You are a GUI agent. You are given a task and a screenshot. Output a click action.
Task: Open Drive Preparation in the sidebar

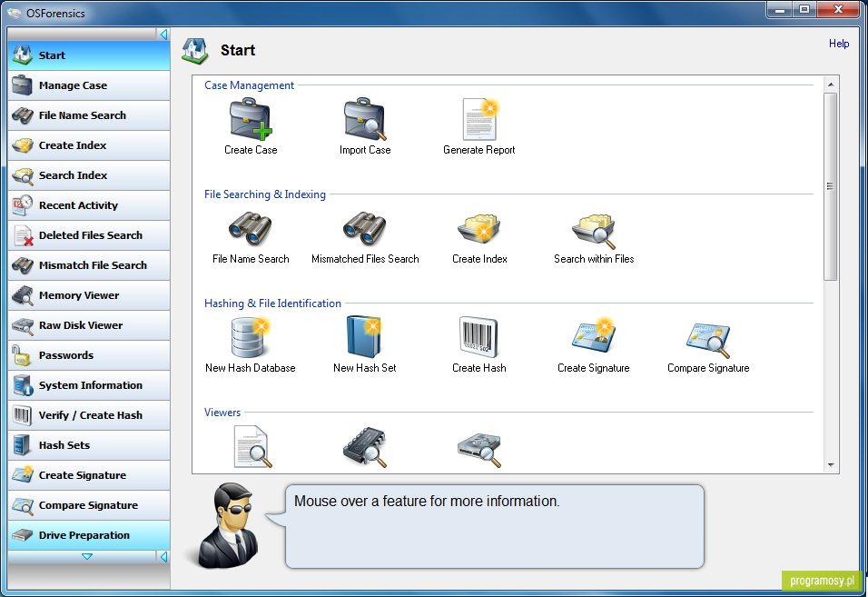(x=89, y=535)
